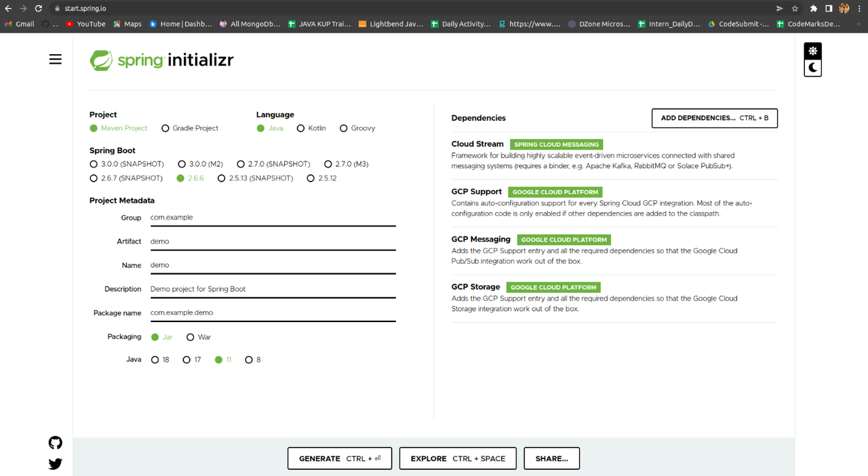Switch to dark theme moon icon
Viewport: 868px width, 476px height.
[812, 68]
